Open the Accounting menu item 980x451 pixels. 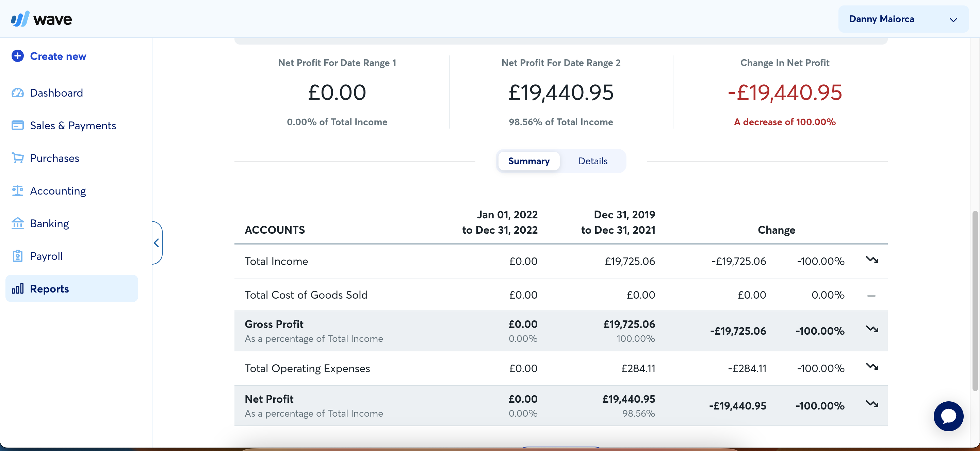[x=58, y=190]
